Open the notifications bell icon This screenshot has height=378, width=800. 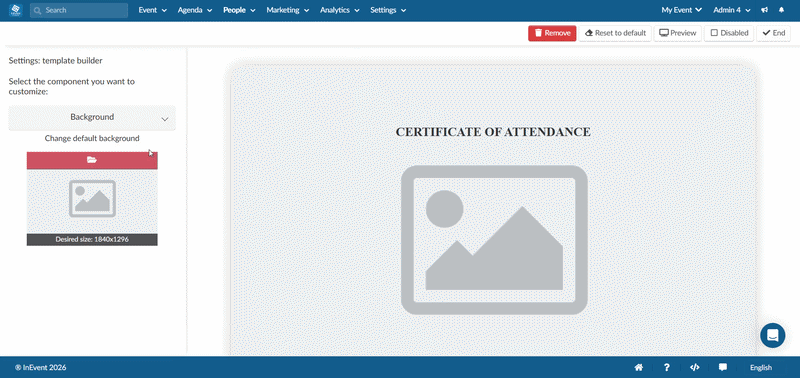coord(782,10)
